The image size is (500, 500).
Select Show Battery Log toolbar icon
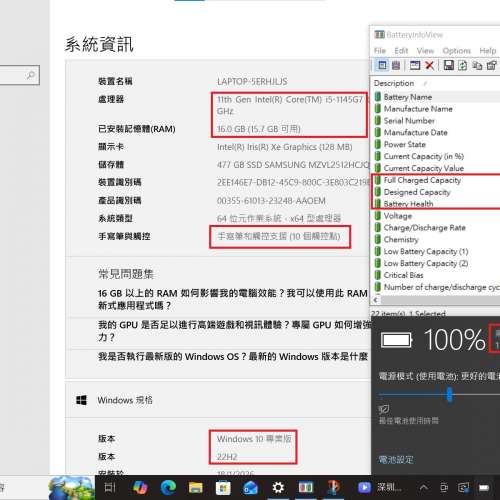396,65
